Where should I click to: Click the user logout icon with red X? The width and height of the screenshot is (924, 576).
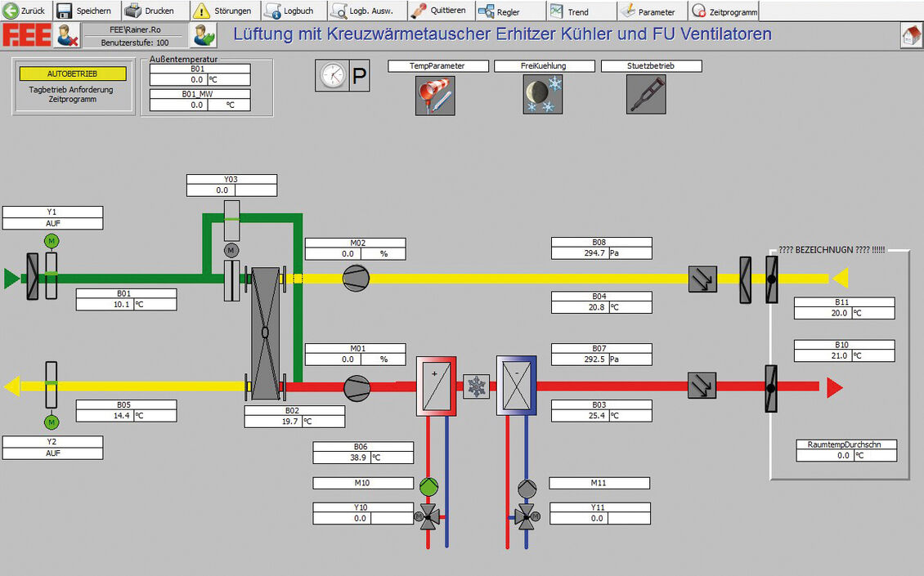67,35
